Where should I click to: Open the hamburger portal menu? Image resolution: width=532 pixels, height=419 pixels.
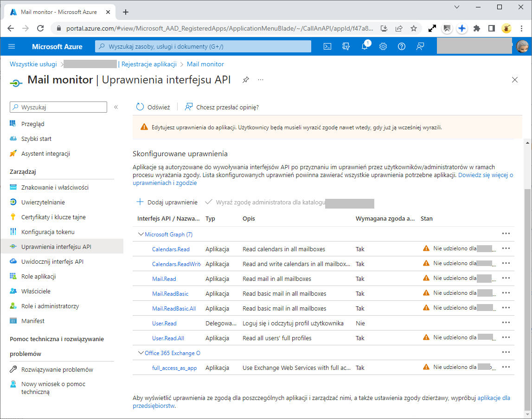[12, 46]
